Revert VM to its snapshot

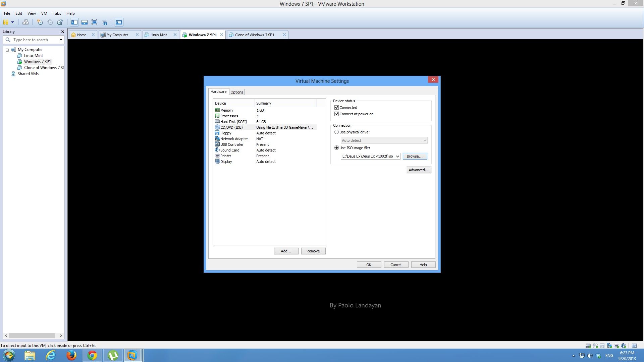tap(50, 22)
